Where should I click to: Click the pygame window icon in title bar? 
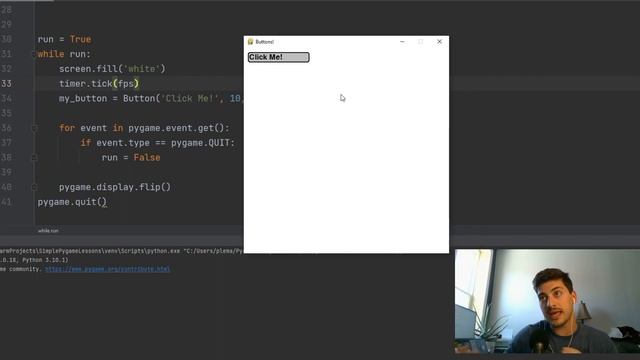coord(251,42)
